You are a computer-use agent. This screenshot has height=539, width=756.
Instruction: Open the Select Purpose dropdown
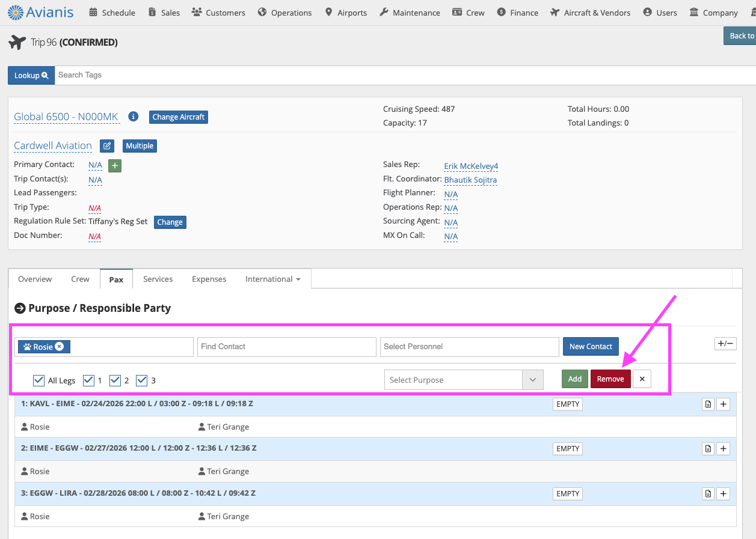(x=463, y=380)
